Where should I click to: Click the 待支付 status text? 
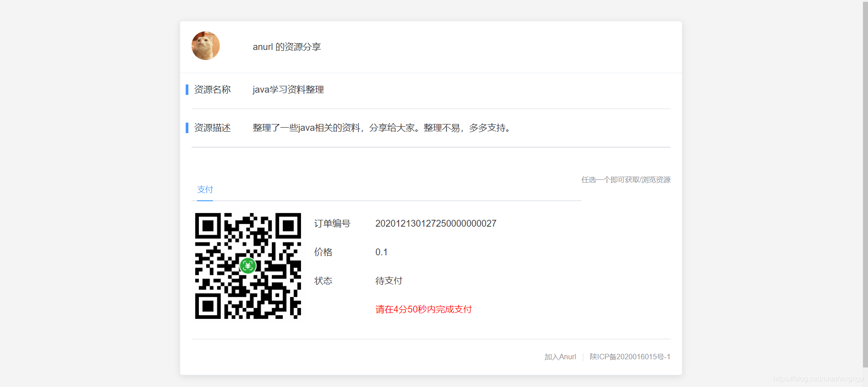389,281
